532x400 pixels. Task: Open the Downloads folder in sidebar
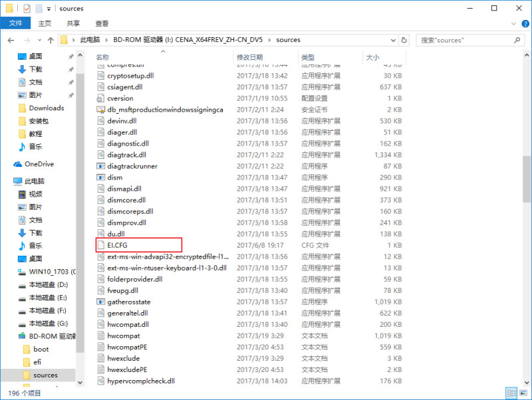pyautogui.click(x=47, y=108)
